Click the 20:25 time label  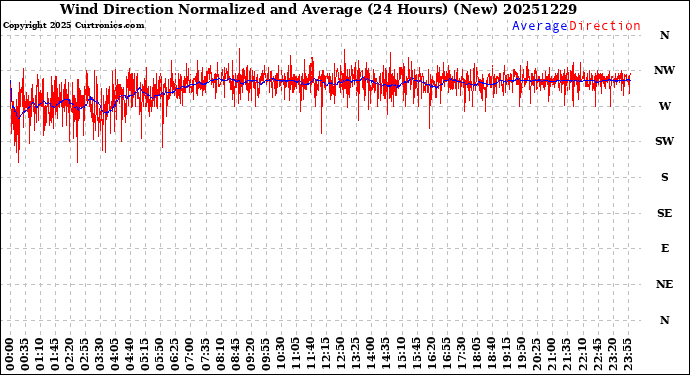(537, 354)
